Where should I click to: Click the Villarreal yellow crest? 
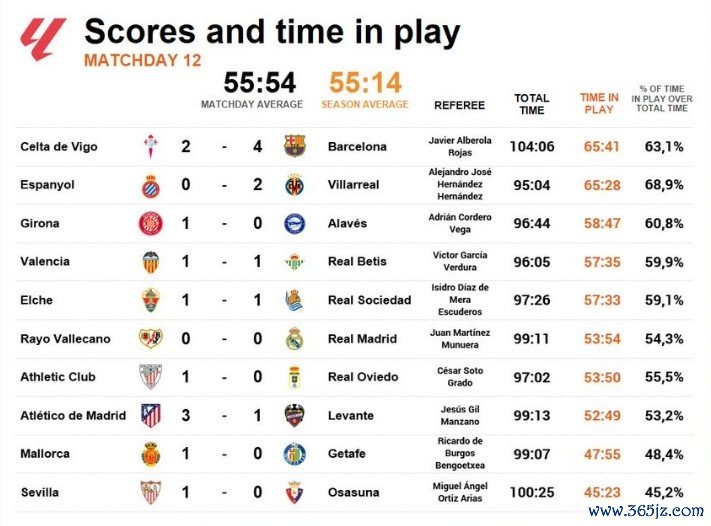click(294, 185)
